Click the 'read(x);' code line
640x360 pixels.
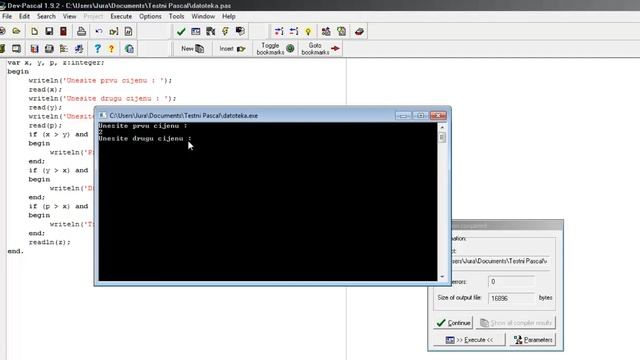(x=45, y=89)
